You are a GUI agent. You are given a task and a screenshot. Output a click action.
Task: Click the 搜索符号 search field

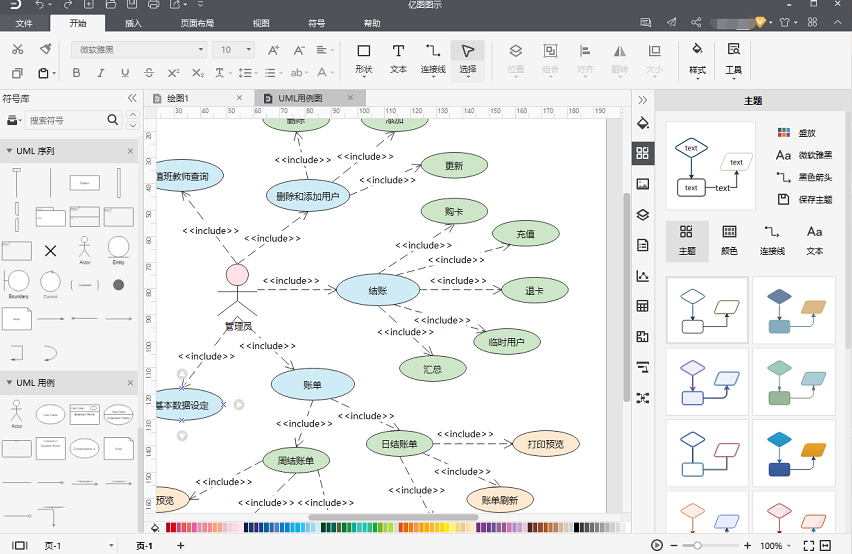click(x=66, y=120)
